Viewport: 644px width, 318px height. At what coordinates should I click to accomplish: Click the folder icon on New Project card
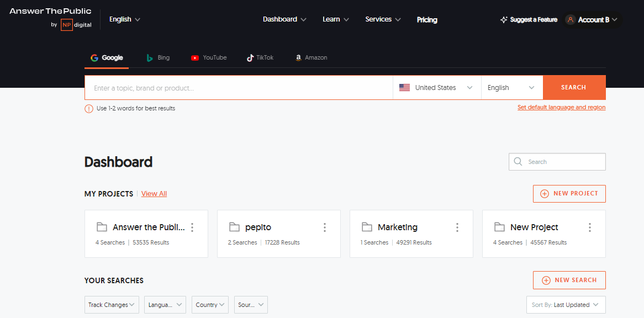(499, 227)
